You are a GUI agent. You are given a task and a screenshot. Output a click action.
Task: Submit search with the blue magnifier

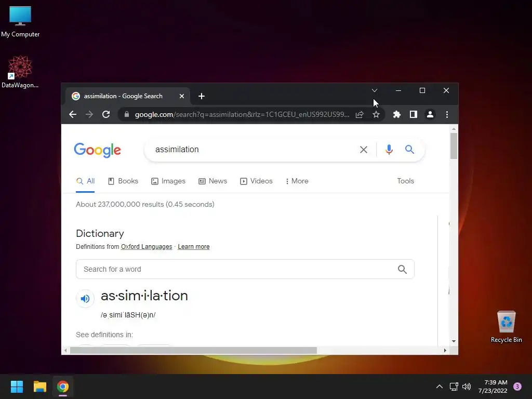pyautogui.click(x=409, y=149)
